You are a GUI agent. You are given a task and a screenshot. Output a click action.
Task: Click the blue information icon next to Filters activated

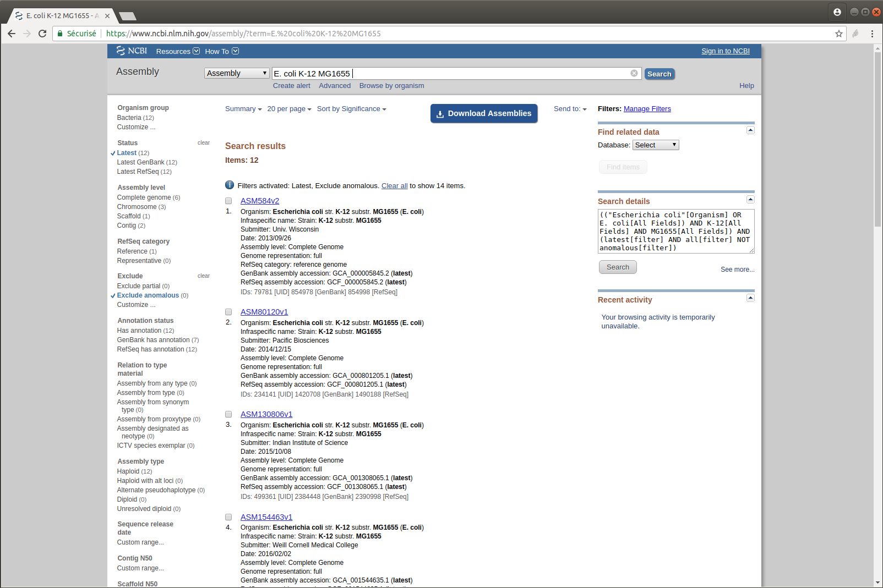click(230, 185)
